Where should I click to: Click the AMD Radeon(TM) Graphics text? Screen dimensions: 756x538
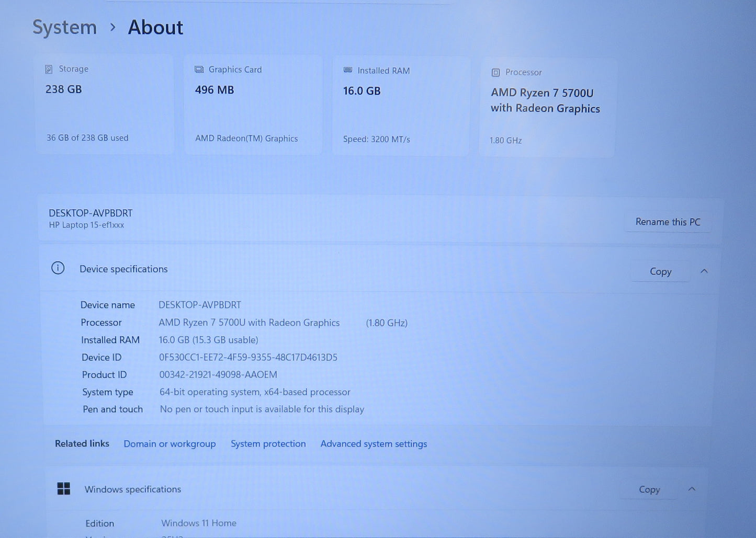click(246, 138)
